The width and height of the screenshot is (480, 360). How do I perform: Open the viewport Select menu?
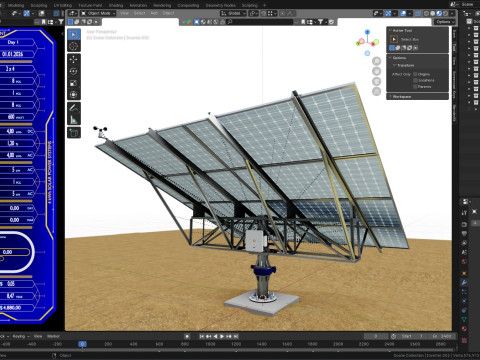[x=139, y=13]
